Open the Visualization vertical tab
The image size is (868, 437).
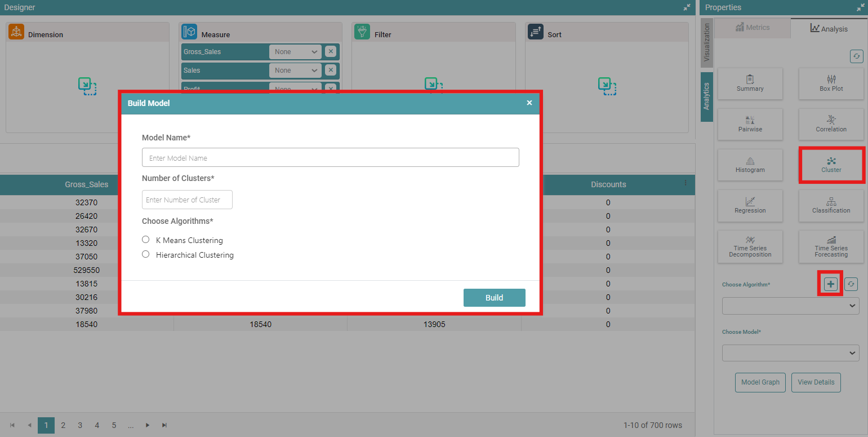707,42
